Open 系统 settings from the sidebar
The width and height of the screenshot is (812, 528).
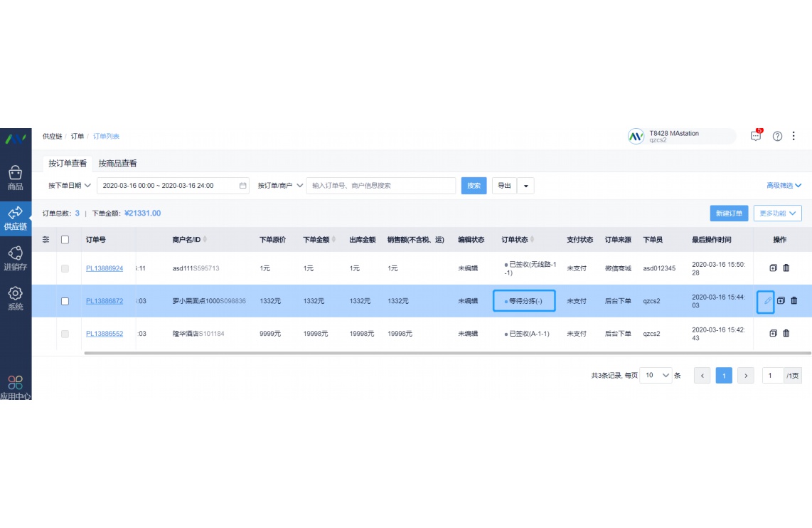pyautogui.click(x=16, y=297)
